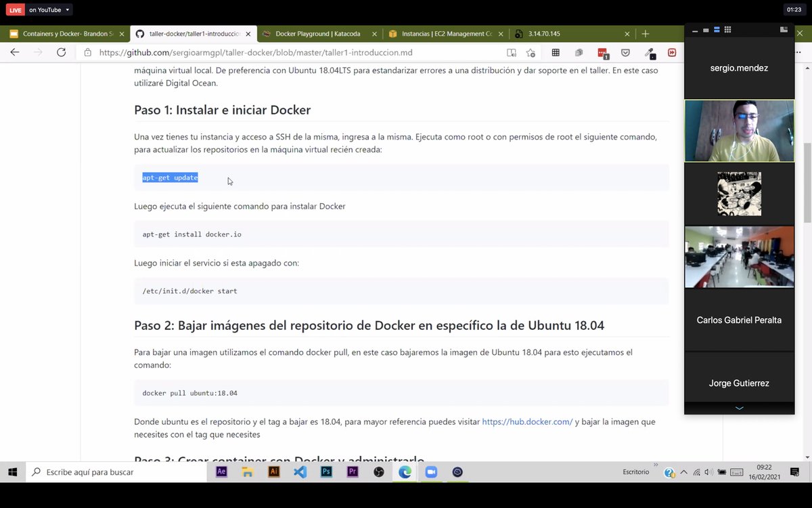Viewport: 812px width, 508px height.
Task: Open Premiere Pro from the taskbar
Action: click(353, 472)
